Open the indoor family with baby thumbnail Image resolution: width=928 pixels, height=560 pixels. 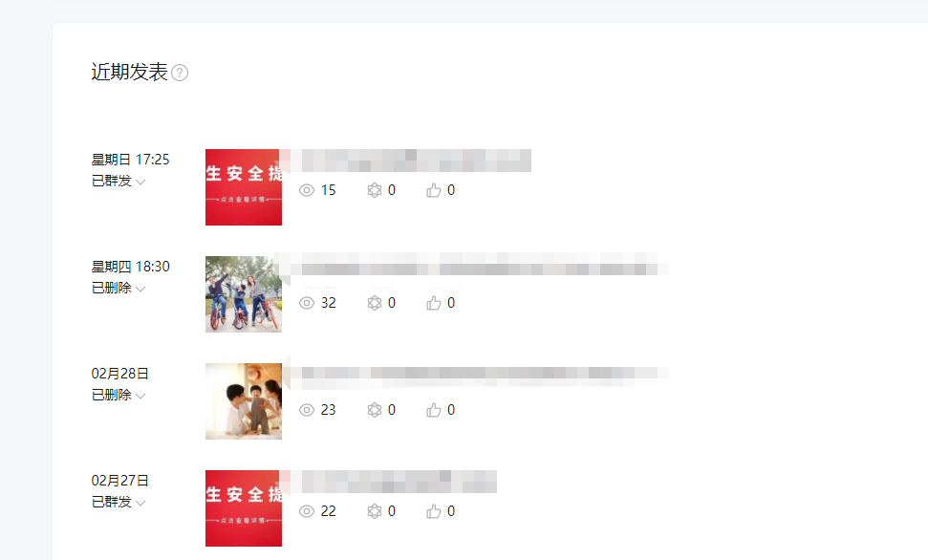(244, 401)
